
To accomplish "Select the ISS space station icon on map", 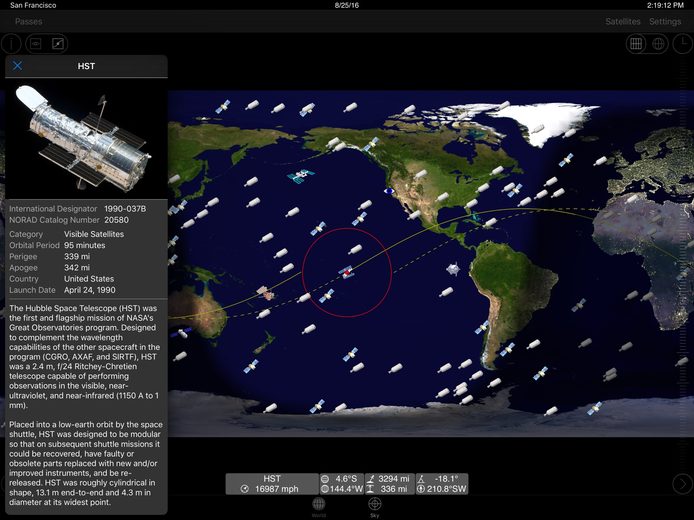I will click(x=301, y=176).
